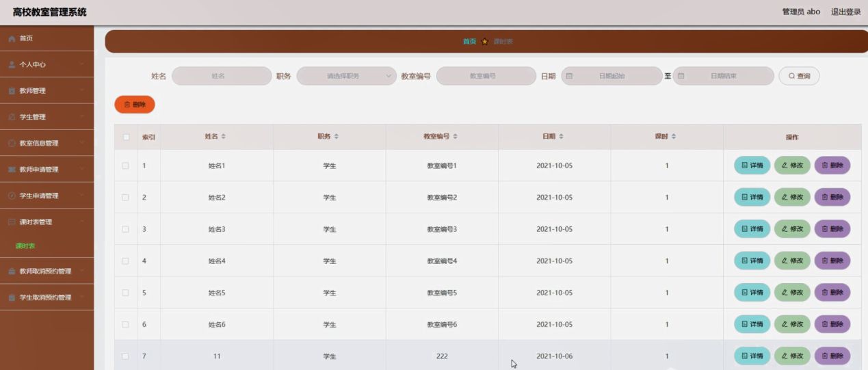Click the cell 教室编号4
Viewport: 868px width, 370px height.
442,261
